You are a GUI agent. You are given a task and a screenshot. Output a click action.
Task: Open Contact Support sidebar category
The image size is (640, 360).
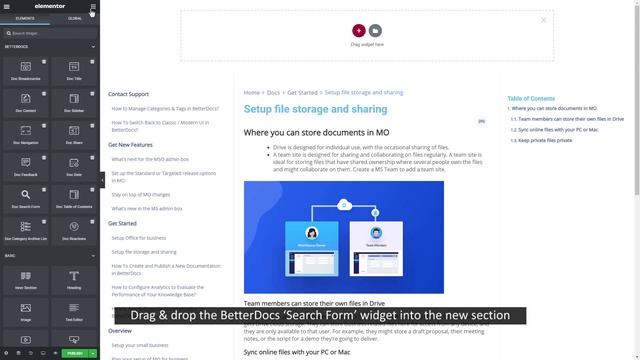[x=128, y=94]
